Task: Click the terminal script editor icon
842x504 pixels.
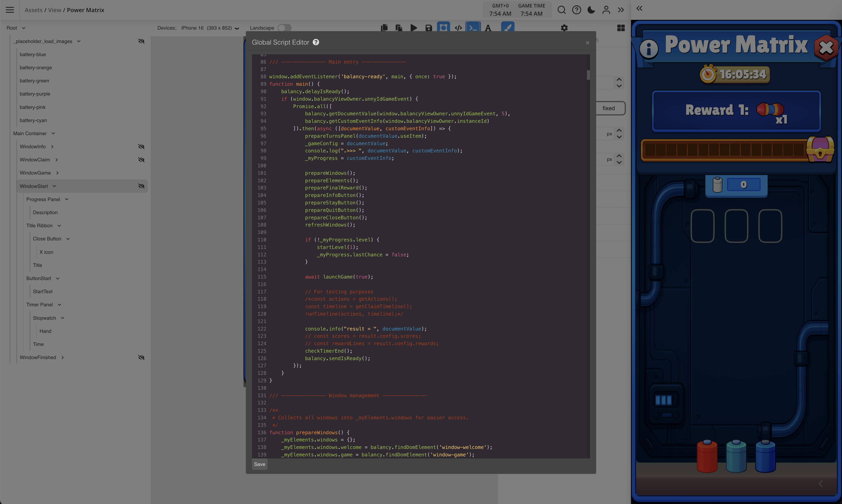Action: pos(473,28)
